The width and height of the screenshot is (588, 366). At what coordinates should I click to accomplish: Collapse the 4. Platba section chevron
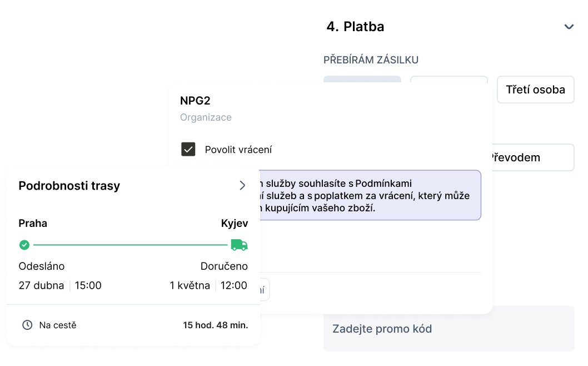tap(569, 27)
